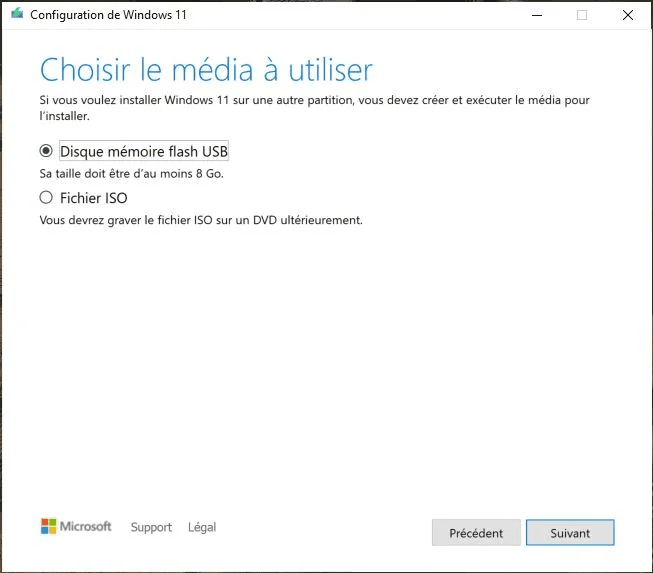The image size is (653, 573).
Task: Close the Configuration de Windows 11 window
Action: (628, 15)
